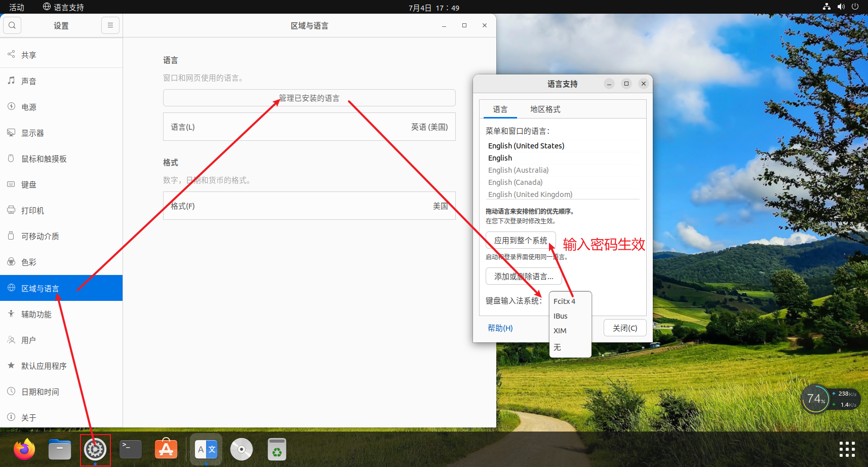Select Fcitx 4 from input method list
This screenshot has height=467, width=868.
pyautogui.click(x=565, y=301)
